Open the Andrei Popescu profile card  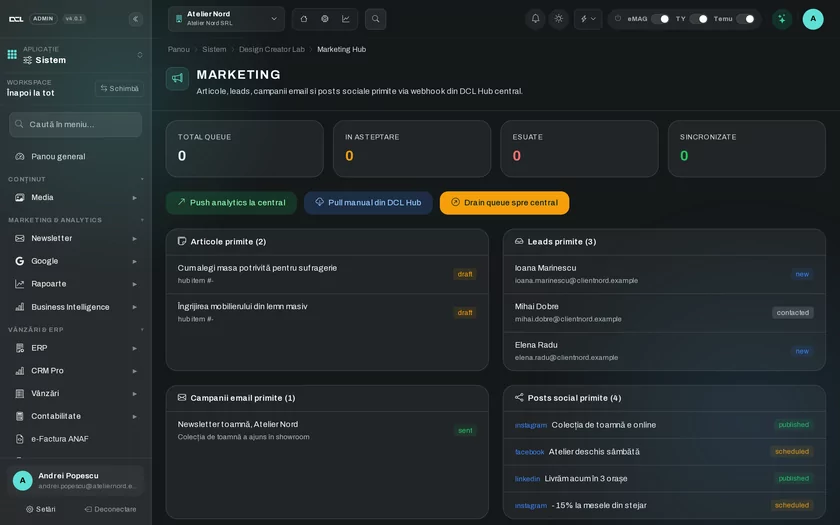[76, 481]
